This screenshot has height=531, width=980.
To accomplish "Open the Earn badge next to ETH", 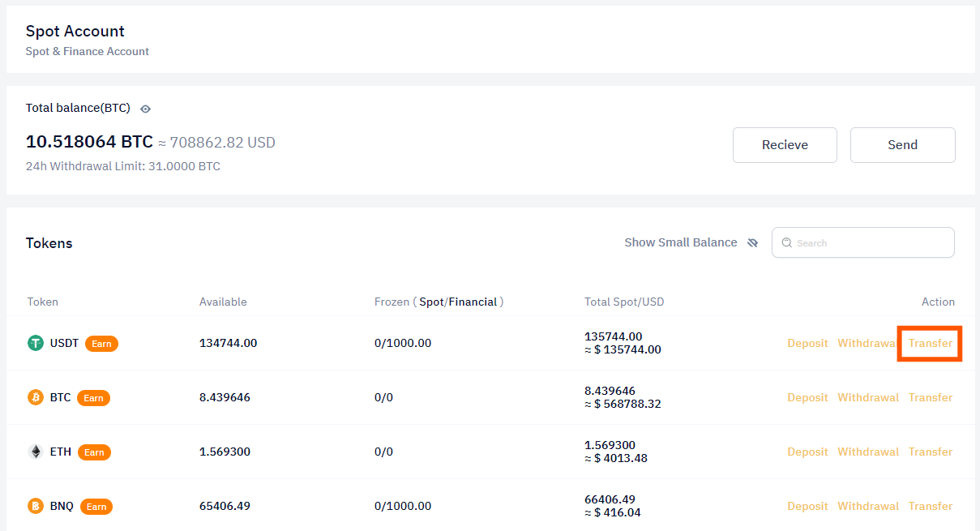I will 94,452.
